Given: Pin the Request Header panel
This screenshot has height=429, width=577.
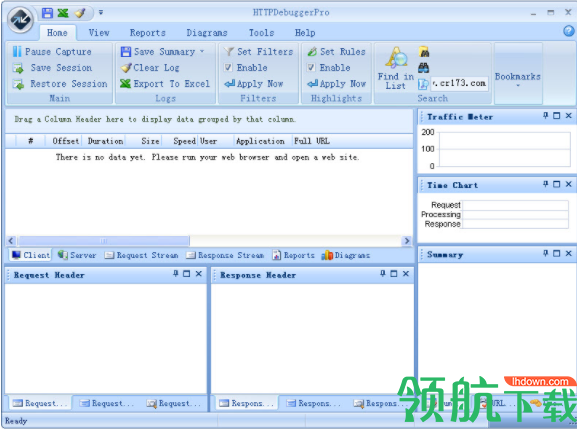Looking at the screenshot, I should [176, 274].
